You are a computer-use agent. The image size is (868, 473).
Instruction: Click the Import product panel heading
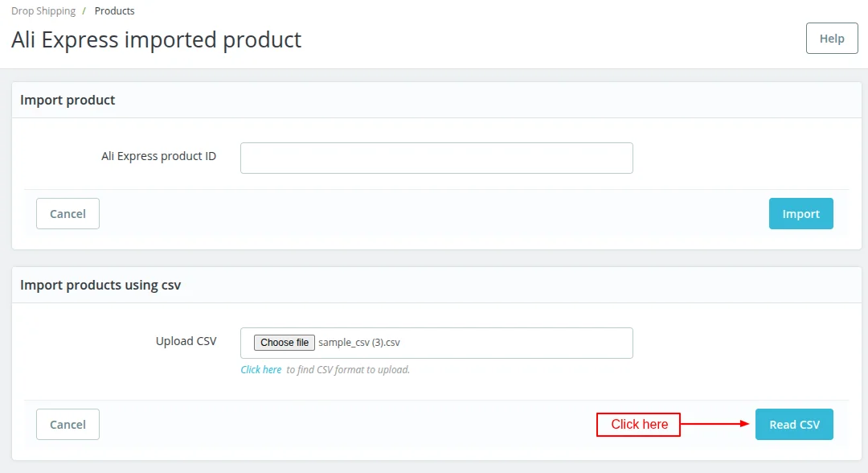(68, 101)
